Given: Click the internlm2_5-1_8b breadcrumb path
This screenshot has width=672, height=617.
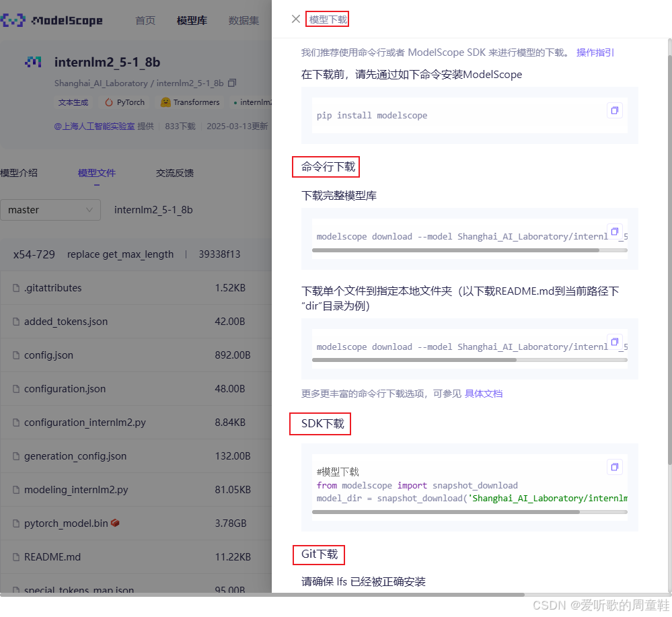Looking at the screenshot, I should pos(153,210).
